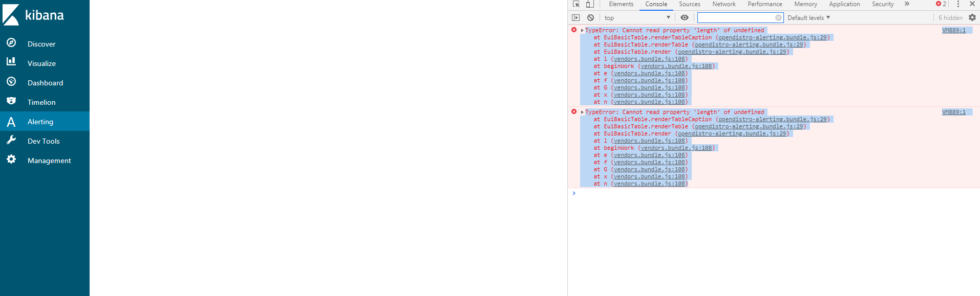
Task: Clear the console
Action: click(x=590, y=17)
